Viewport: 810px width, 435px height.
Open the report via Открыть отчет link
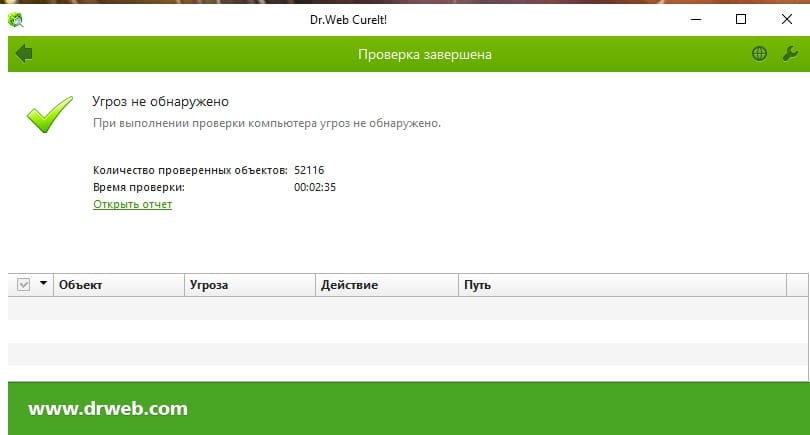pyautogui.click(x=132, y=204)
